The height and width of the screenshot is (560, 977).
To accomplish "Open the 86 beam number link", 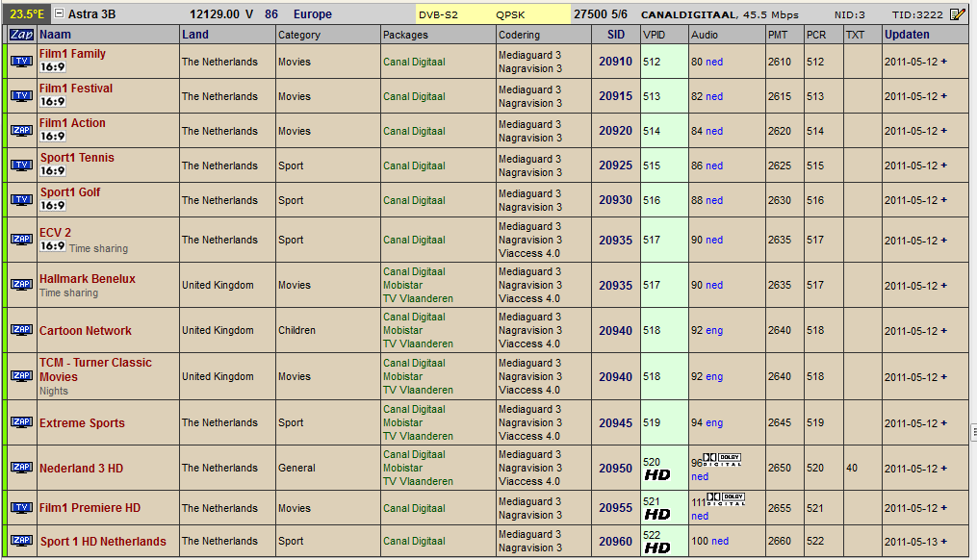I will tap(271, 13).
